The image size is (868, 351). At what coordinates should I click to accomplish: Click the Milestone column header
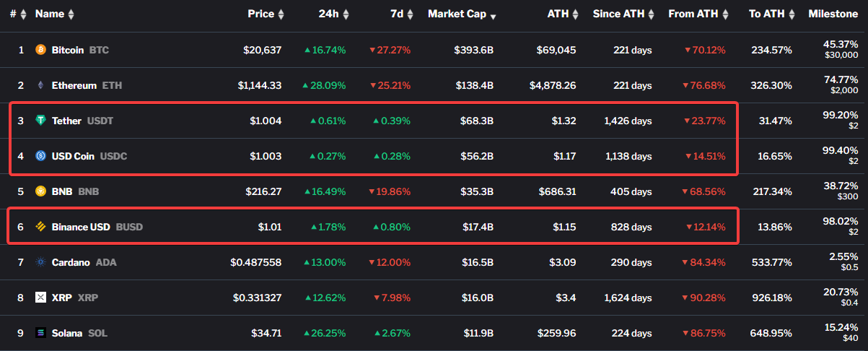coord(833,14)
